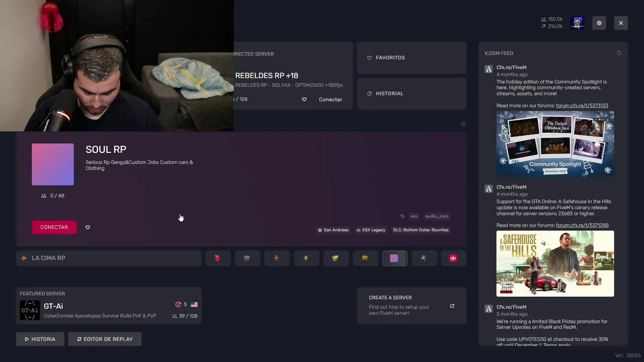Click the red CONECTAR button for SOUL RP
Screen dimensions: 644x362
54,227
